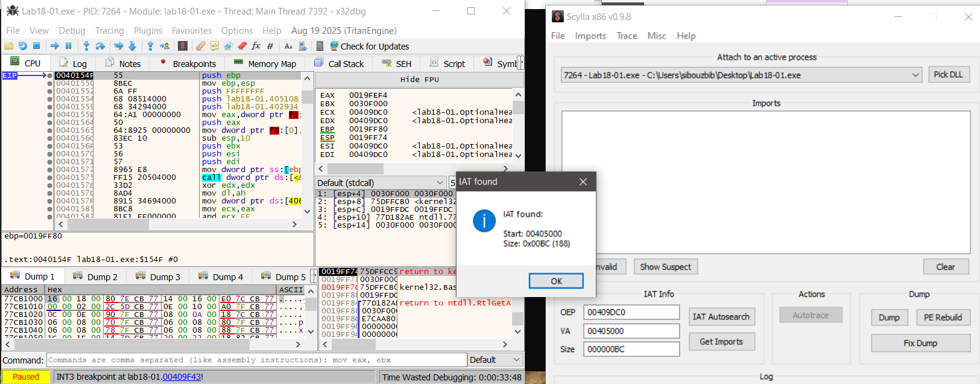Screen dimensions: 980x384
Task: Open the Default dropdown next to command bar
Action: 495,360
